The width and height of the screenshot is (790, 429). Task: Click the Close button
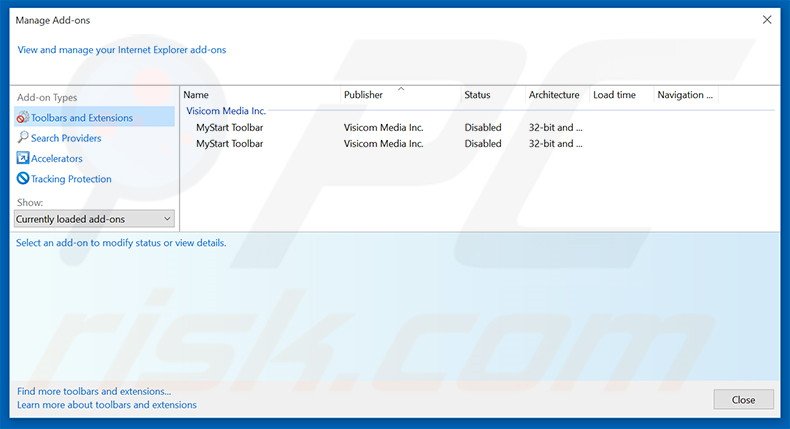coord(743,400)
